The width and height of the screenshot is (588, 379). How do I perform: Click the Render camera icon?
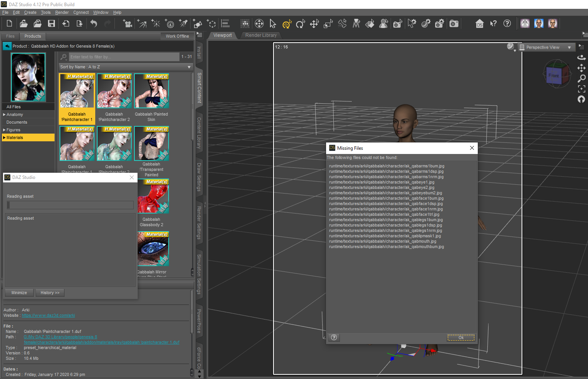point(454,24)
